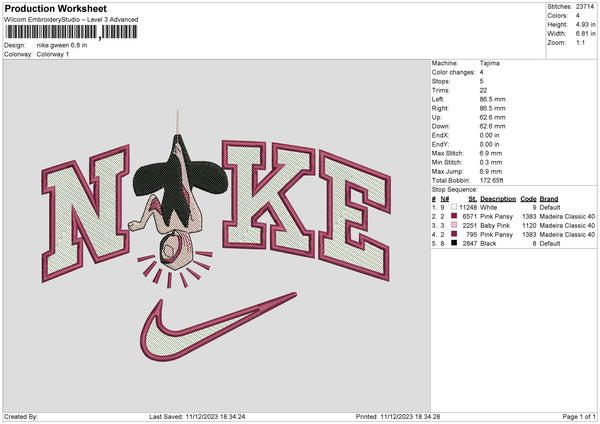Click the Down value "62.6 mm"
Screen dimensions: 600x424
pyautogui.click(x=492, y=126)
